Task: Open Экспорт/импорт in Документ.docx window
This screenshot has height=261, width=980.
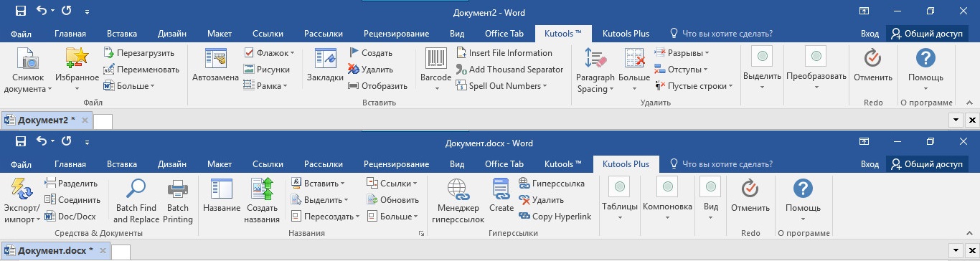Action: pyautogui.click(x=23, y=201)
